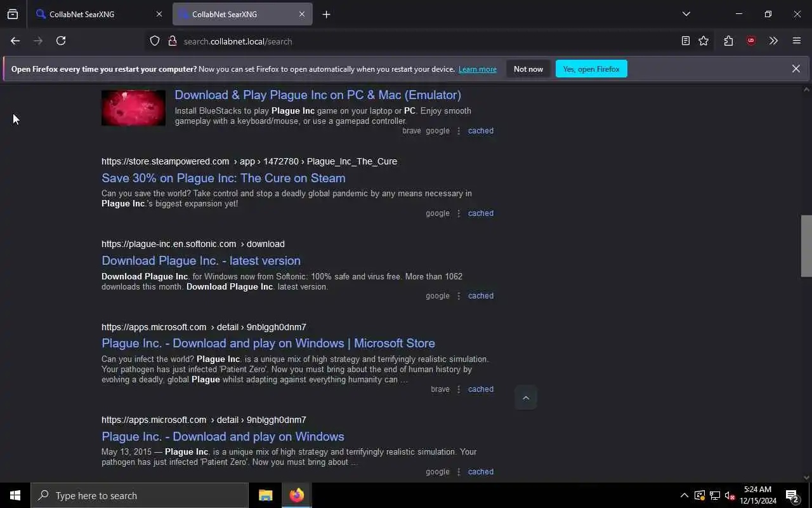The width and height of the screenshot is (812, 508).
Task: Show hidden system tray icons
Action: [x=684, y=495]
